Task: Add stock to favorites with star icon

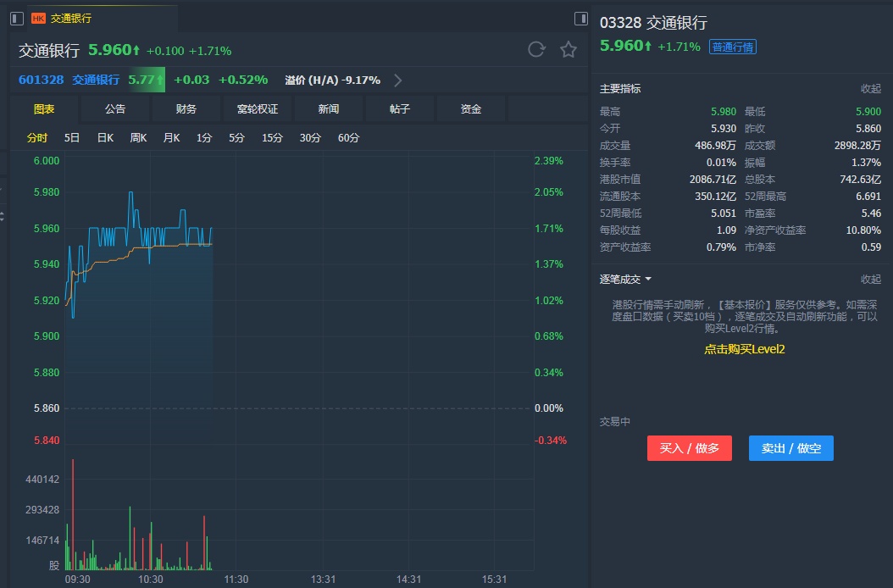Action: (x=568, y=50)
